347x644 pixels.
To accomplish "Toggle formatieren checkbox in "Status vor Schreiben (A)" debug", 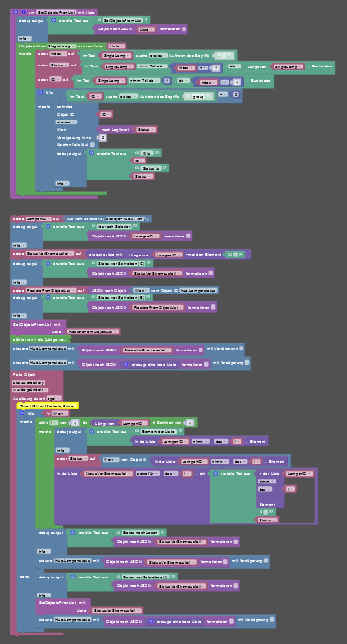I will (x=236, y=586).
